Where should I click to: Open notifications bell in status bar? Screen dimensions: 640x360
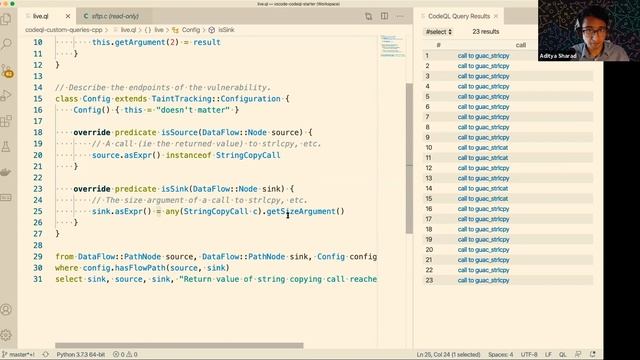(593, 354)
